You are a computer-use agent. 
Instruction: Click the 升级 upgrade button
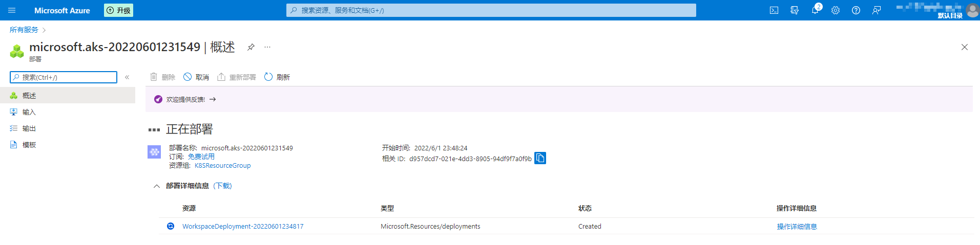click(x=118, y=10)
